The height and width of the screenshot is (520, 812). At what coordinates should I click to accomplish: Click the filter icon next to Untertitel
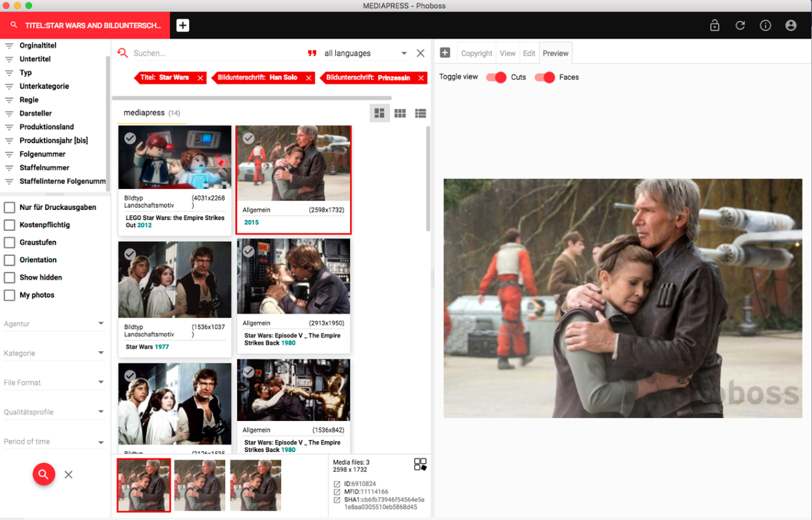[x=10, y=59]
